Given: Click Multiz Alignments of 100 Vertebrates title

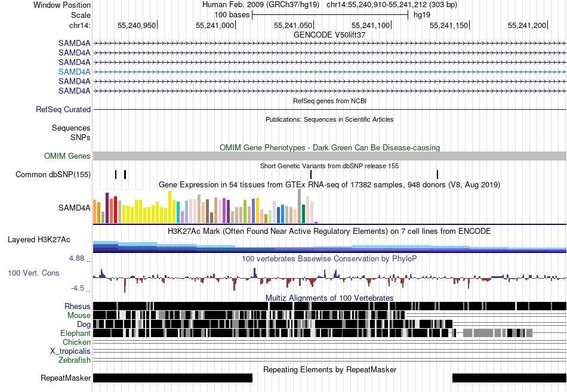Looking at the screenshot, I should tap(329, 298).
